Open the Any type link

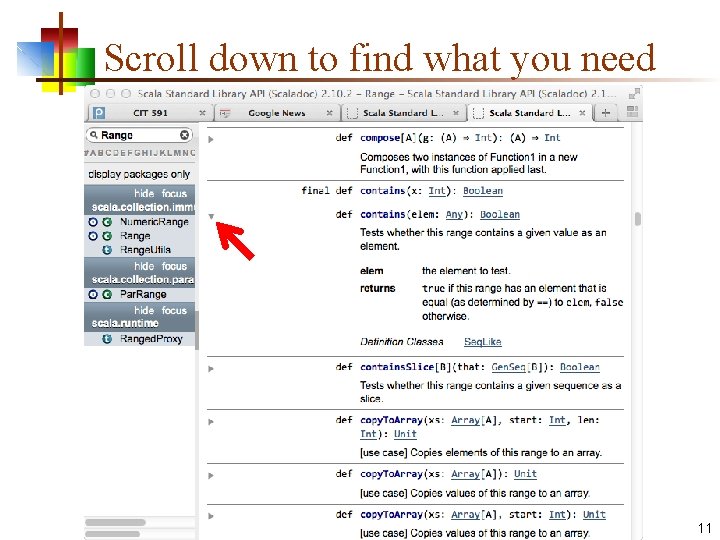[454, 214]
